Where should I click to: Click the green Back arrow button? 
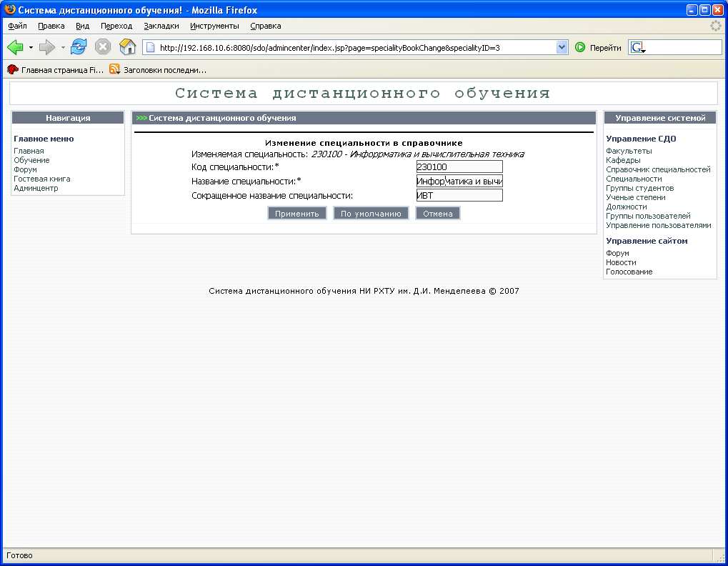(15, 47)
